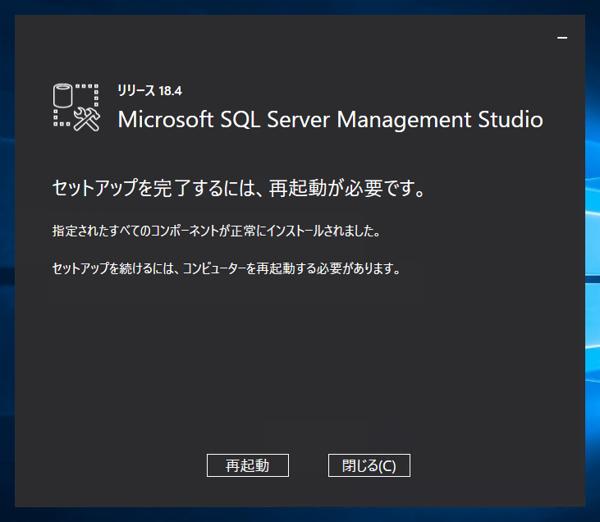Click the line セットアップを続けるには、コンピューターを再起動する必要があります。
Screen dimensions: 600x522
click(226, 268)
